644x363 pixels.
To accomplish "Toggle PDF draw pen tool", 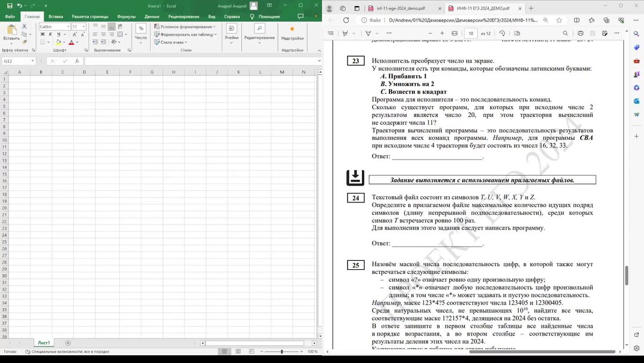I will tap(369, 33).
